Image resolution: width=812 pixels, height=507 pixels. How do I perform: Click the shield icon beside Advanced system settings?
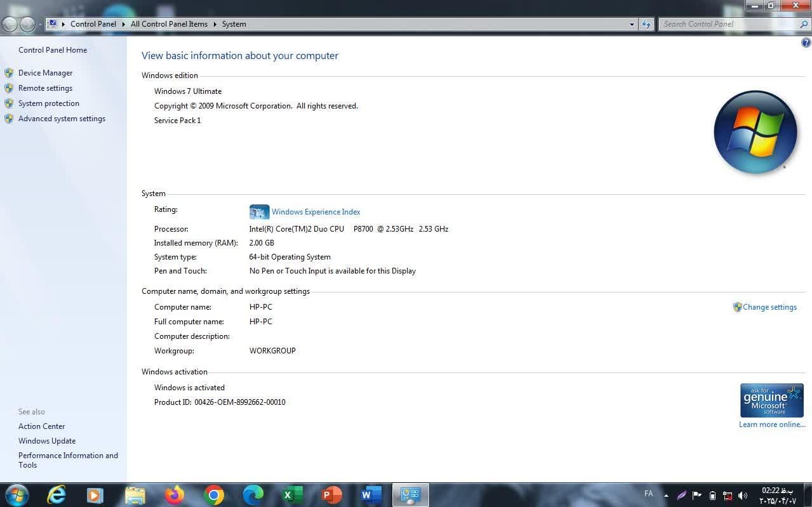coord(9,119)
